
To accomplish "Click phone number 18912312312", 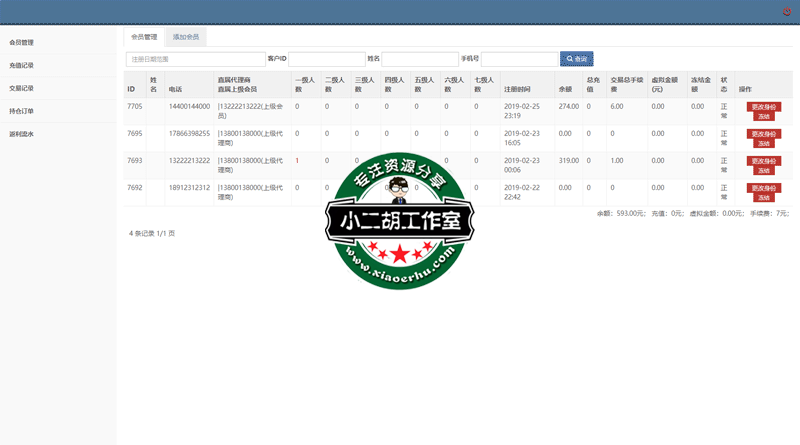I will (x=189, y=187).
